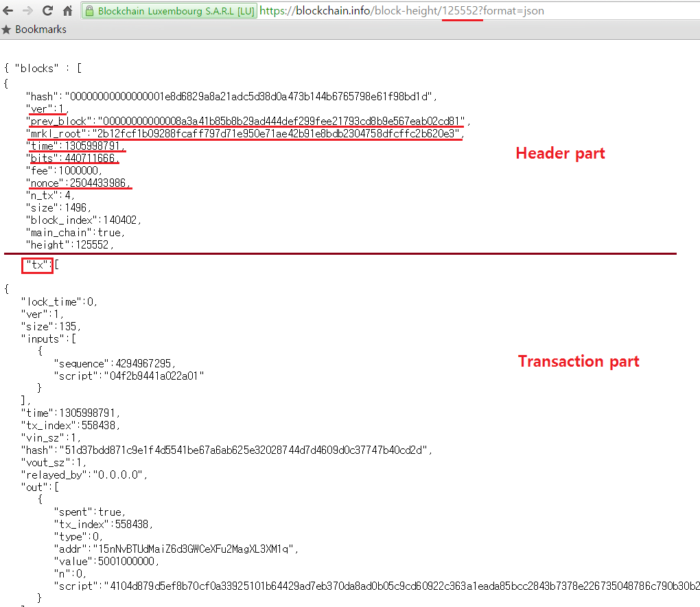Click the "n":0 line
This screenshot has width=700, height=607.
click(70, 573)
